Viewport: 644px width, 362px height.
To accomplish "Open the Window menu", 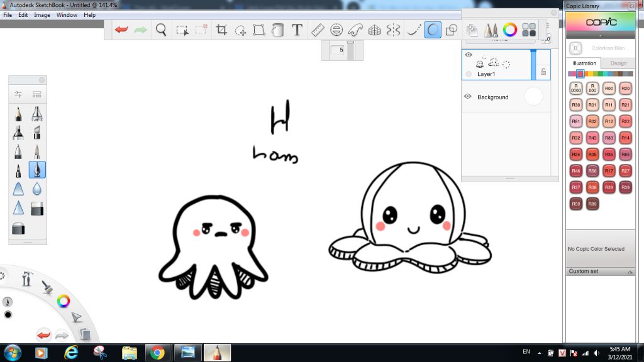I will click(67, 15).
